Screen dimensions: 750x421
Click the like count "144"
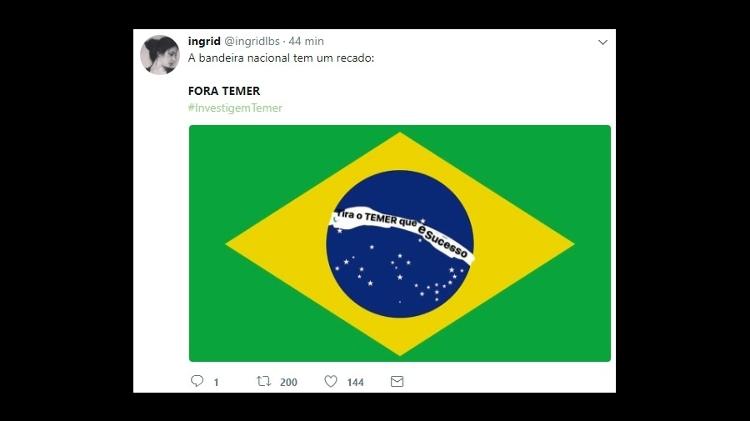(355, 382)
